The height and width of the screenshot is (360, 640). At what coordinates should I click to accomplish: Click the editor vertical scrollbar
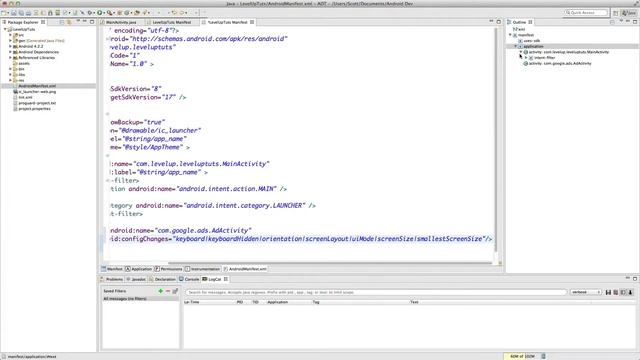(x=496, y=139)
